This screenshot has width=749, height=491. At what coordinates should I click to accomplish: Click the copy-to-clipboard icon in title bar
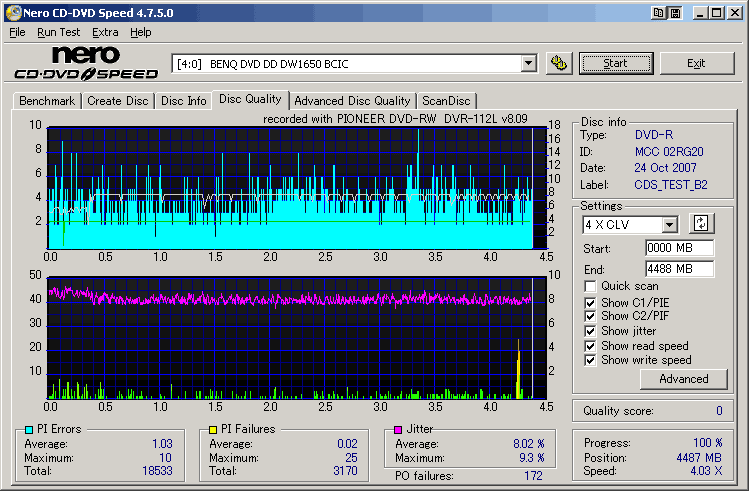click(x=659, y=13)
